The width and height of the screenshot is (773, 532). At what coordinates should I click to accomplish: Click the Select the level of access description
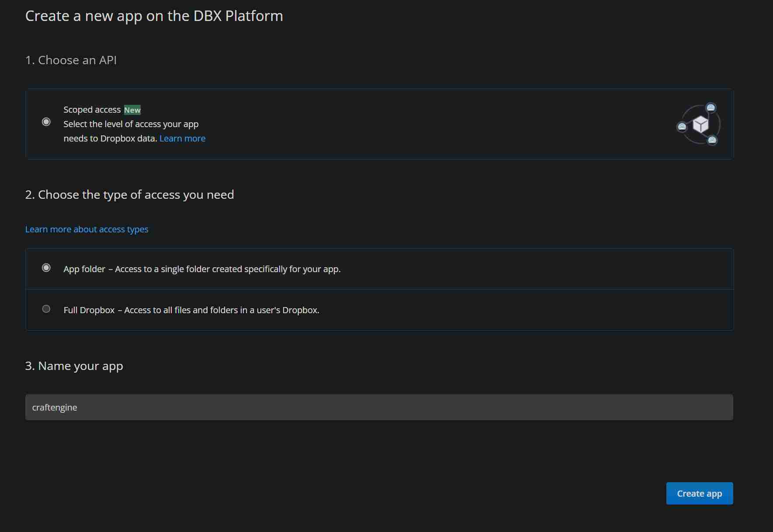click(x=131, y=124)
